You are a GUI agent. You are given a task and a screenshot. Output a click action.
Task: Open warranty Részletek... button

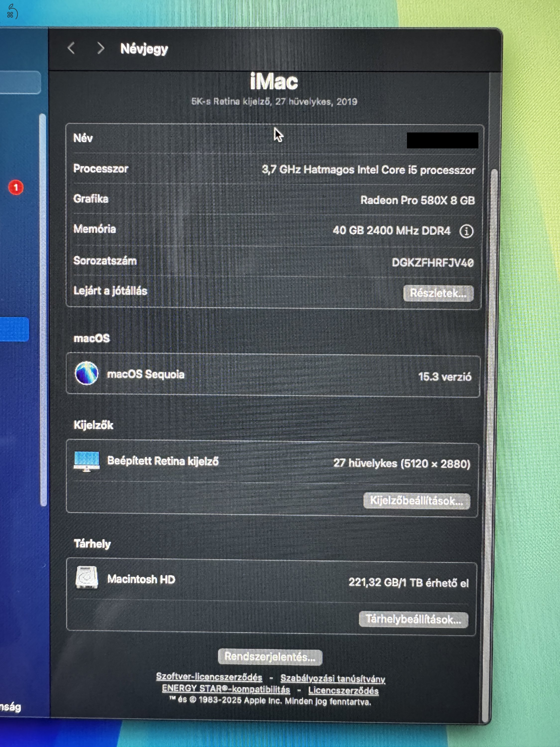[438, 293]
